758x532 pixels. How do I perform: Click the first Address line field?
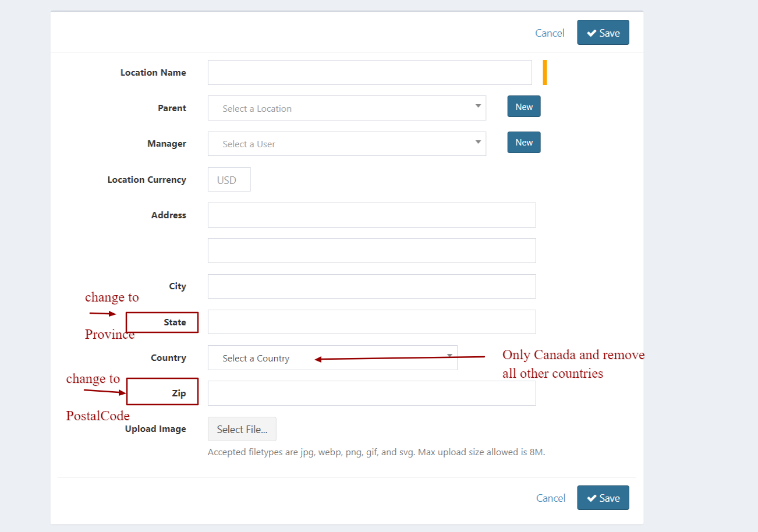tap(371, 215)
